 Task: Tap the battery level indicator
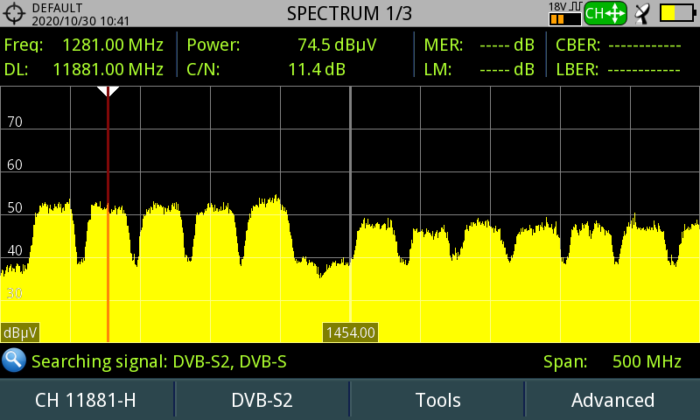point(678,13)
